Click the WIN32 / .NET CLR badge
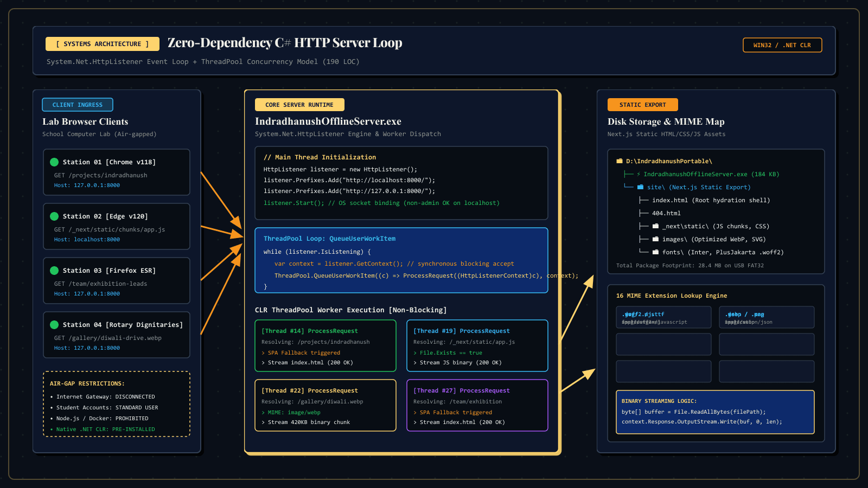The image size is (868, 488). 782,45
